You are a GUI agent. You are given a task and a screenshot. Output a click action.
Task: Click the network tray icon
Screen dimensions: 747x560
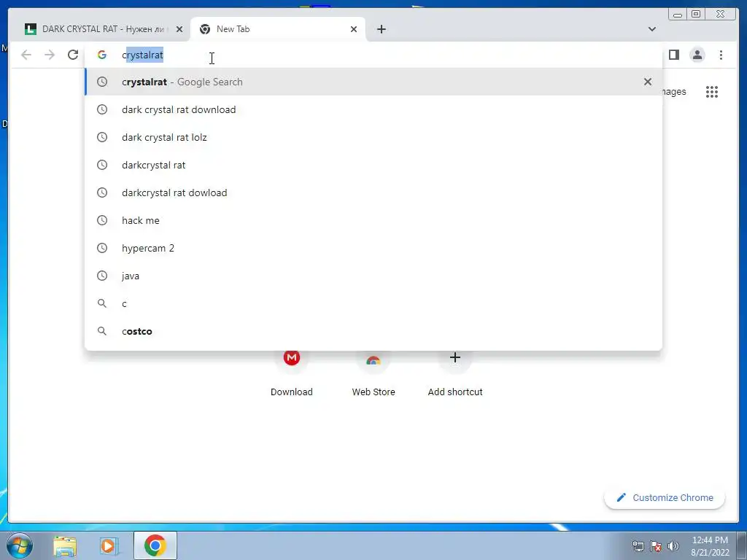638,546
